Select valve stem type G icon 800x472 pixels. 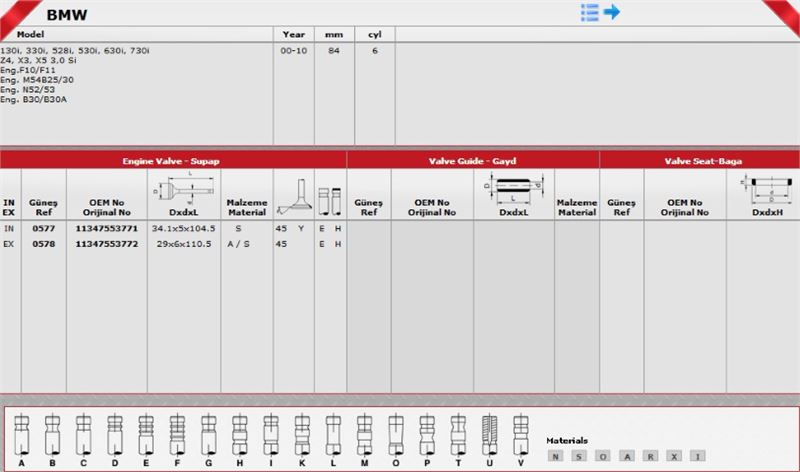tap(209, 435)
